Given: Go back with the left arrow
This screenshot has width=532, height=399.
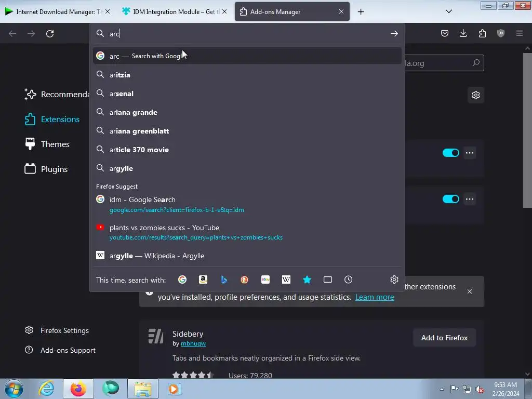Looking at the screenshot, I should click(x=12, y=34).
